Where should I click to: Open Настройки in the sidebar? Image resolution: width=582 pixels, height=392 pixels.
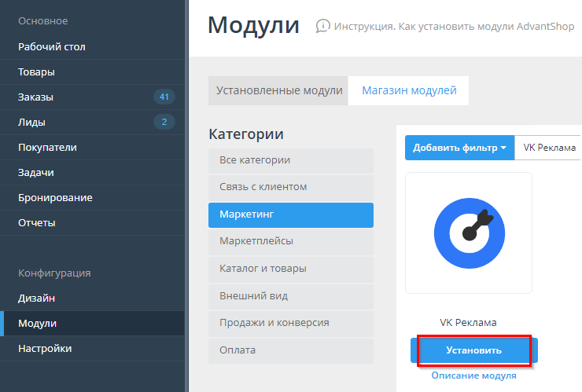click(x=45, y=348)
